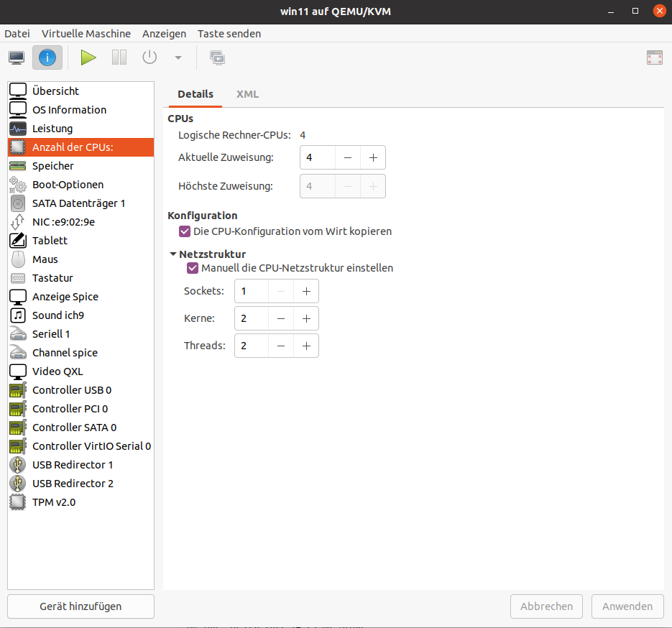Toggle copying the CPU configuration from host

pos(184,231)
